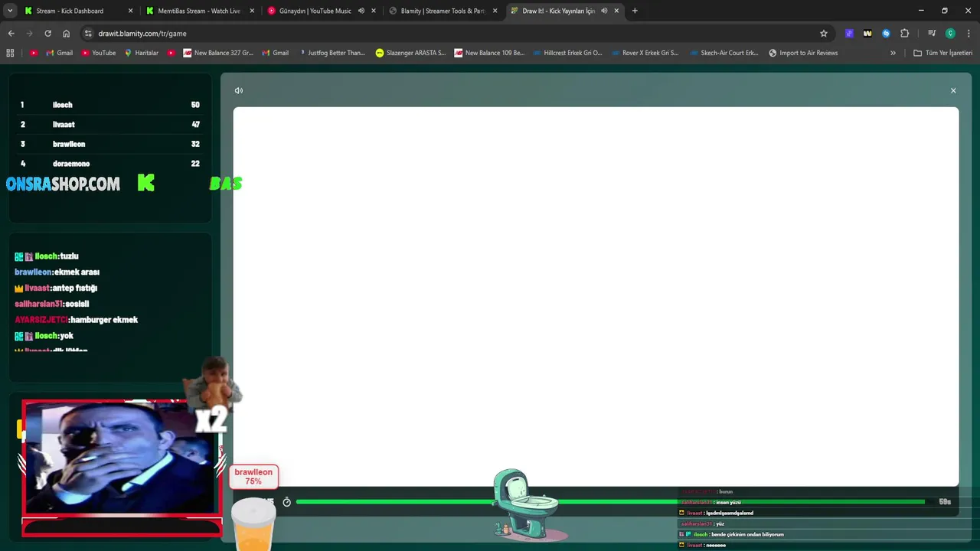Click the doraemono leaderboard entry

click(x=110, y=164)
